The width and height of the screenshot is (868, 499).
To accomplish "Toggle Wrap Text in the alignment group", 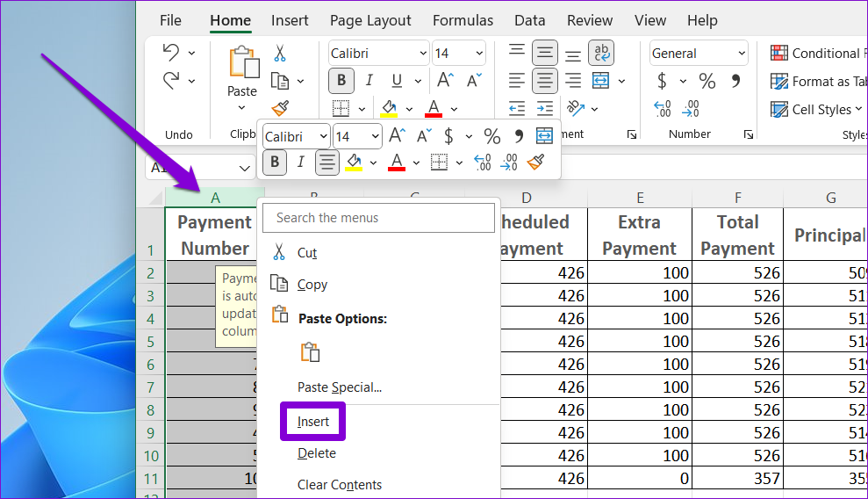I will coord(601,54).
